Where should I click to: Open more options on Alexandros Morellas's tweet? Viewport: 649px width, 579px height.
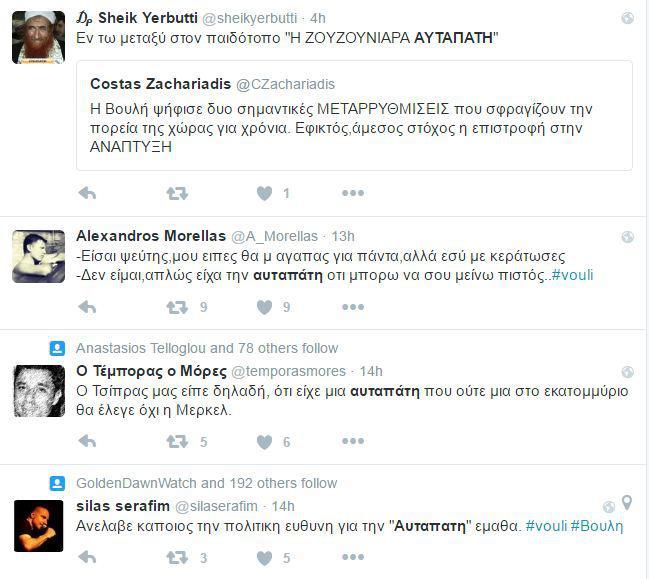353,307
